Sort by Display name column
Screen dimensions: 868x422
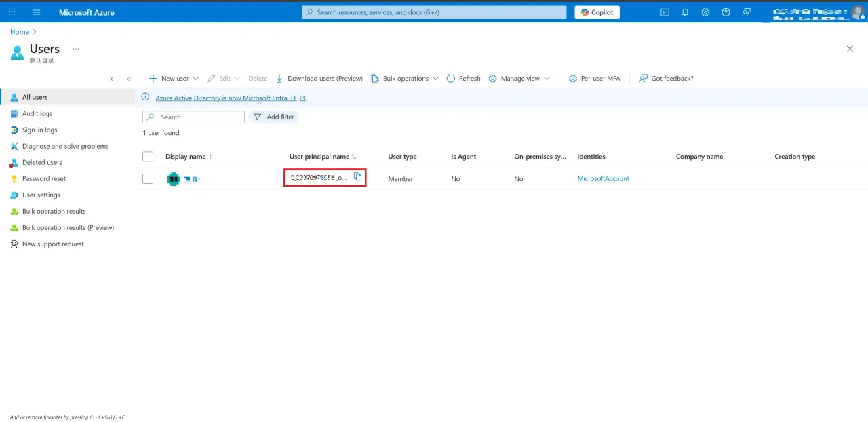[x=189, y=157]
